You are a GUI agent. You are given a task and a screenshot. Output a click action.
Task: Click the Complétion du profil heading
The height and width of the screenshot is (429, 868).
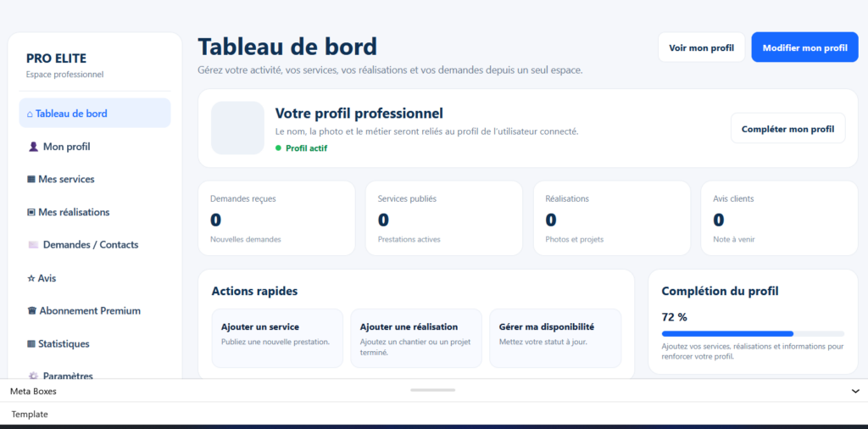click(721, 291)
